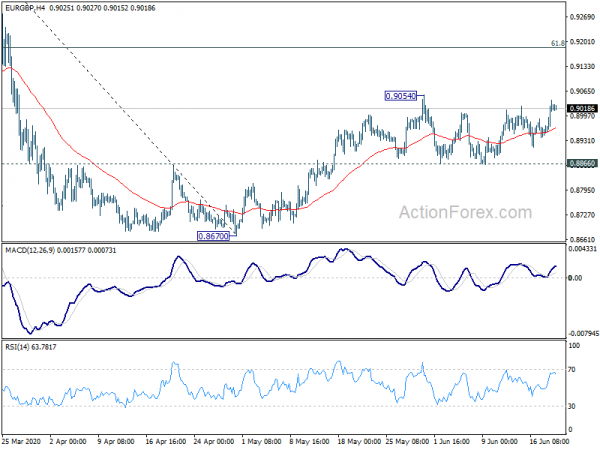Click the RSI 70 level marker

(x=572, y=370)
